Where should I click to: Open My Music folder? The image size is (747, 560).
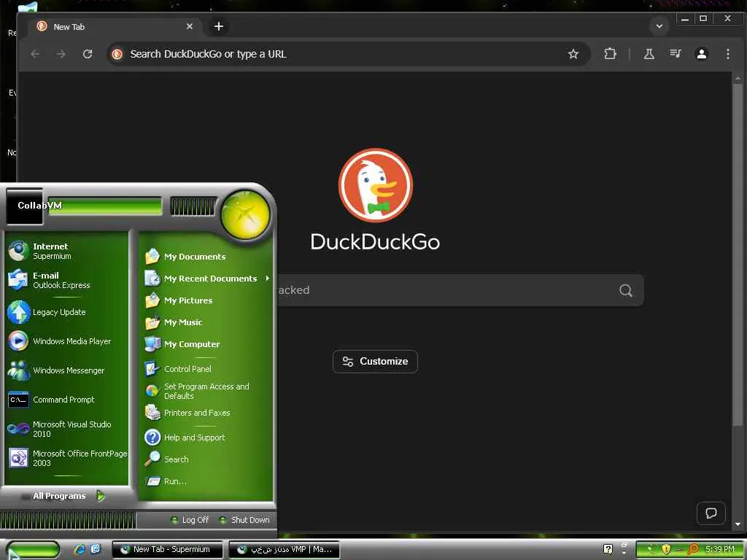(206, 322)
